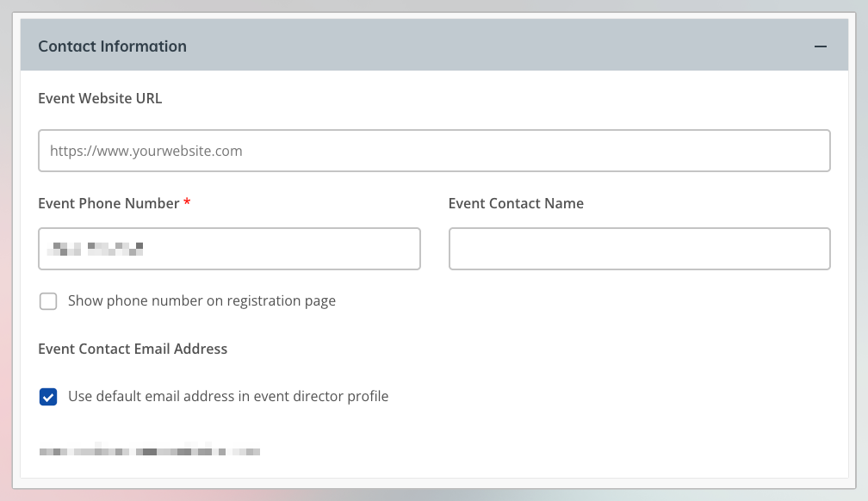Click 'Use default email address in event director profile' label

tap(228, 396)
